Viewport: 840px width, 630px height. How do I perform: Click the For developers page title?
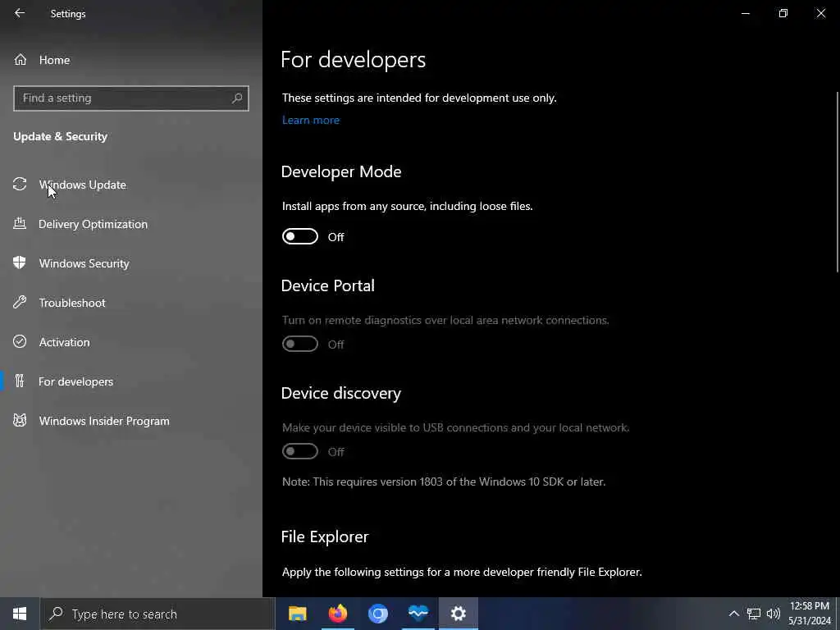[x=353, y=59]
